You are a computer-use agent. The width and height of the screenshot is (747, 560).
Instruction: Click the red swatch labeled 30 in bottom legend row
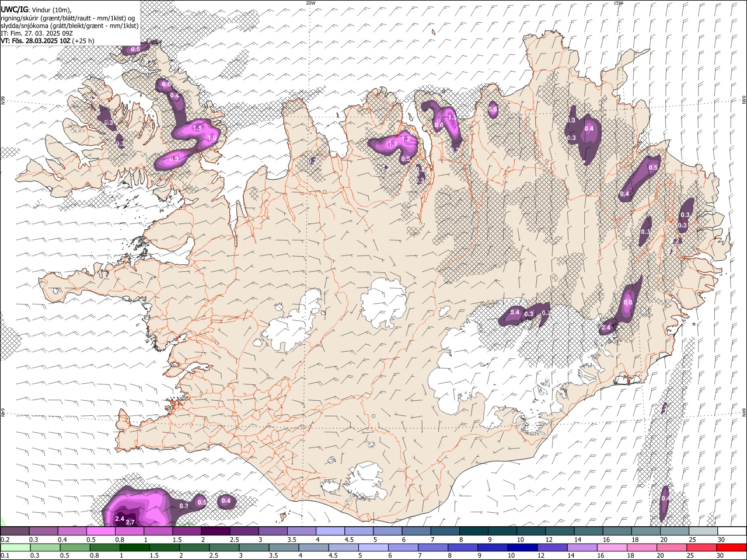731,548
